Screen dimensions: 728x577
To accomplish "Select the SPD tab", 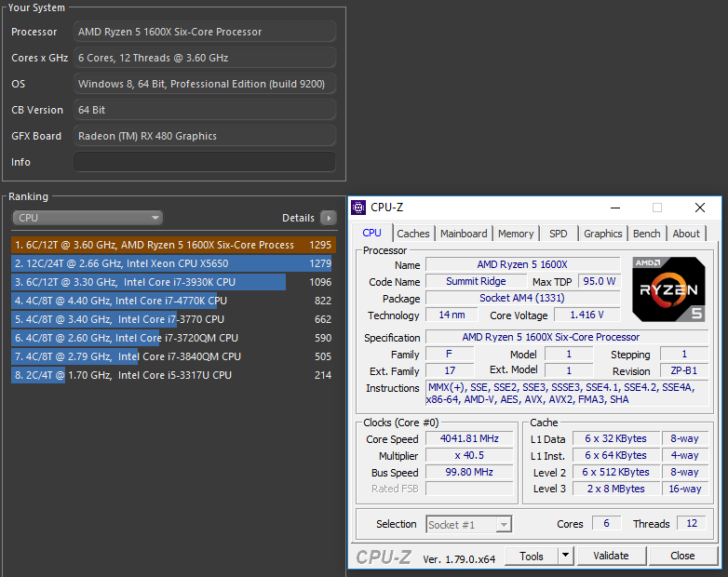I will [x=558, y=234].
